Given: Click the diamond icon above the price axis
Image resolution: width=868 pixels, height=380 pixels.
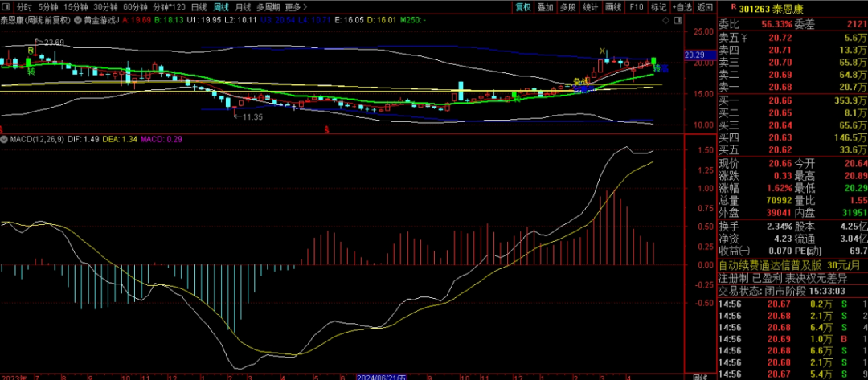Looking at the screenshot, I should [666, 20].
